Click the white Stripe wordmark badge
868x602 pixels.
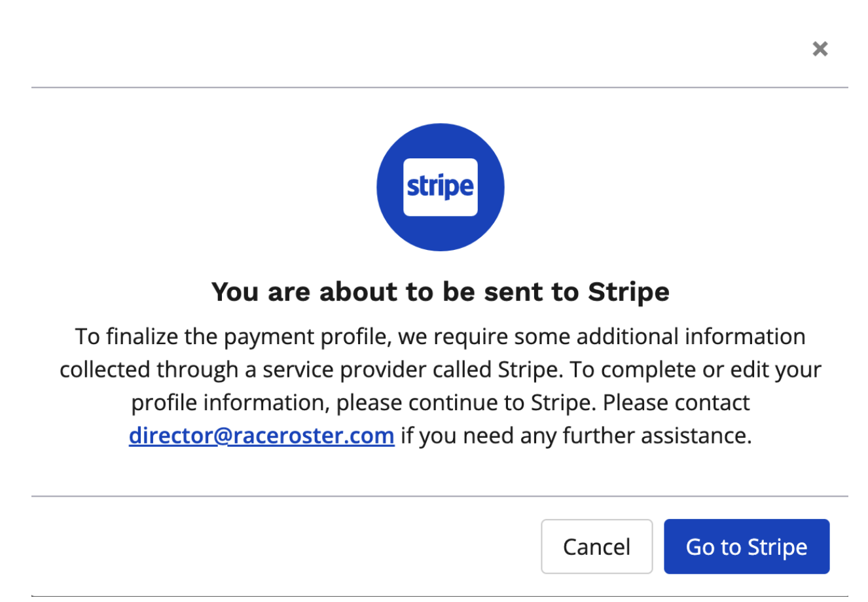click(440, 187)
